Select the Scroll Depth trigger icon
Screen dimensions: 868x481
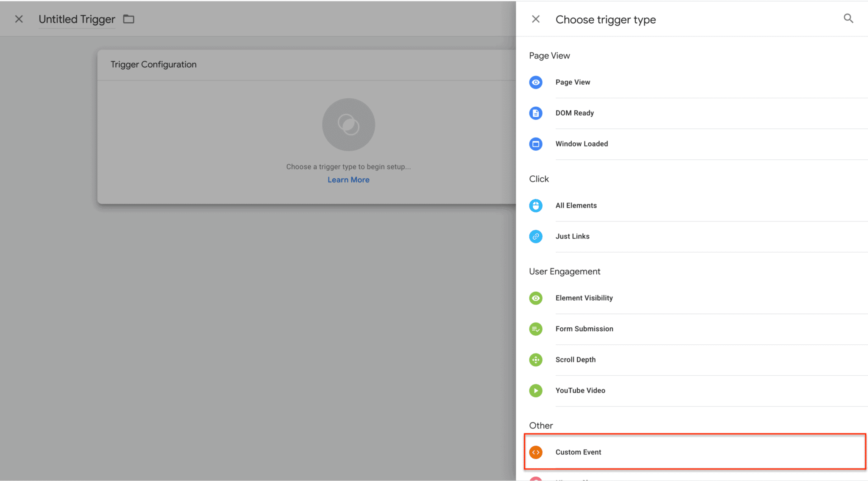click(536, 359)
